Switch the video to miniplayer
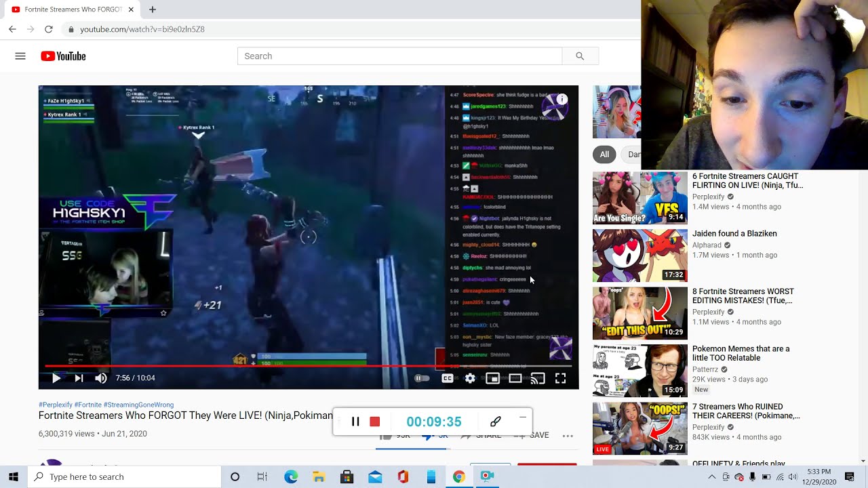This screenshot has height=488, width=868. coord(493,378)
